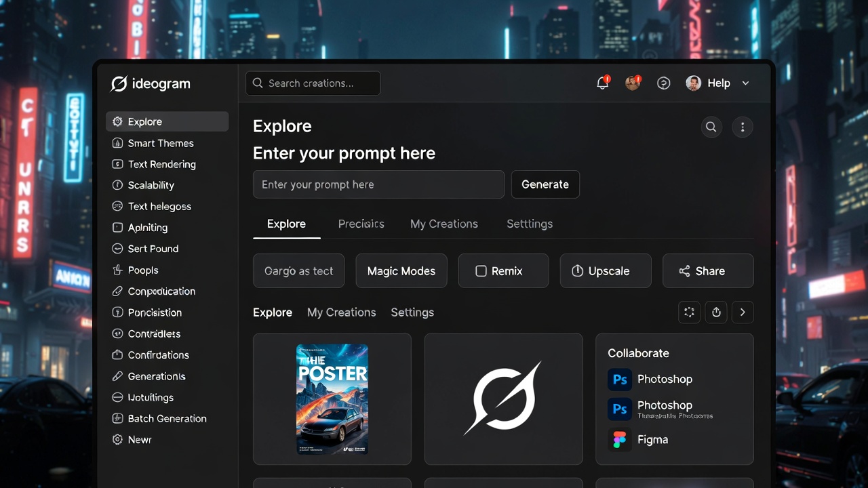Click the right chevron above gallery
The width and height of the screenshot is (868, 488).
pos(743,312)
